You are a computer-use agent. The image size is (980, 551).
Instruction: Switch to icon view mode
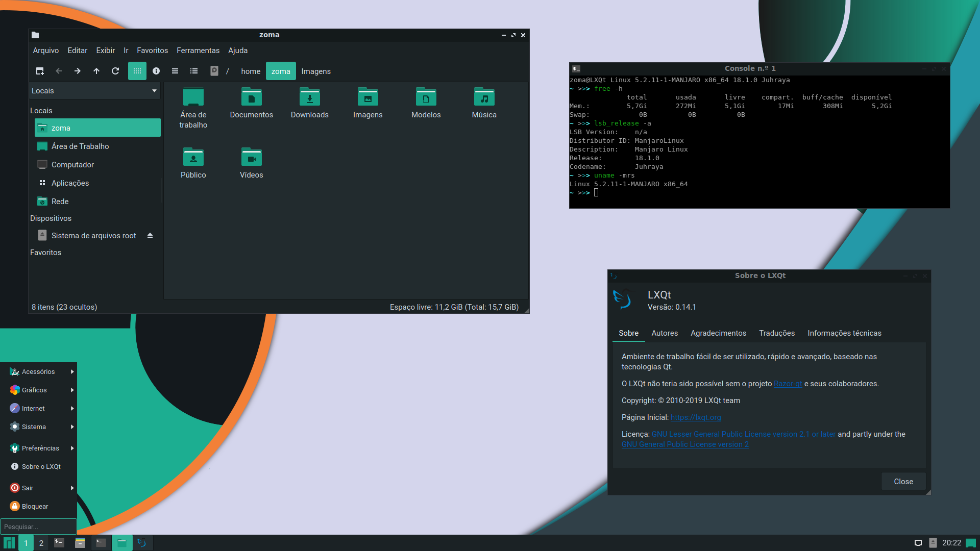[x=137, y=71]
